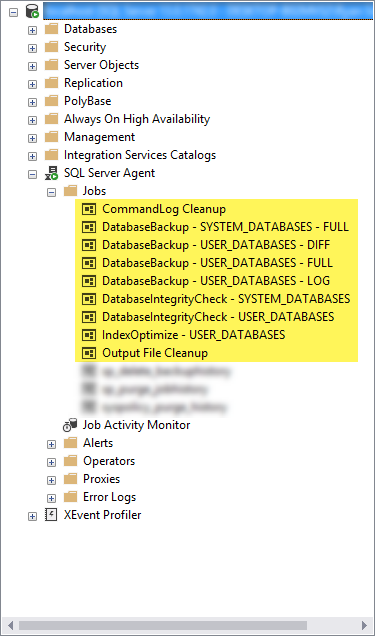Select 'DatabaseBackup - USER_DATABASES - FULL' text
This screenshot has width=375, height=636.
pos(217,263)
